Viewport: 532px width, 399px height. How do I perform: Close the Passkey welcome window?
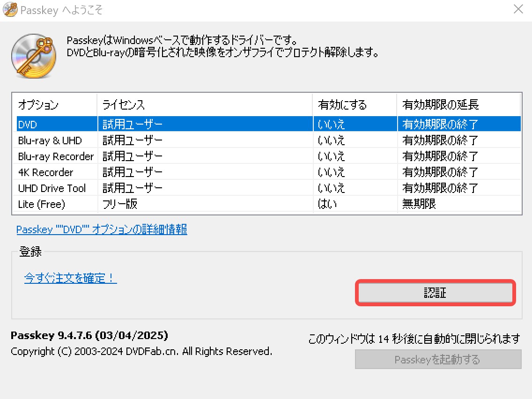[518, 9]
